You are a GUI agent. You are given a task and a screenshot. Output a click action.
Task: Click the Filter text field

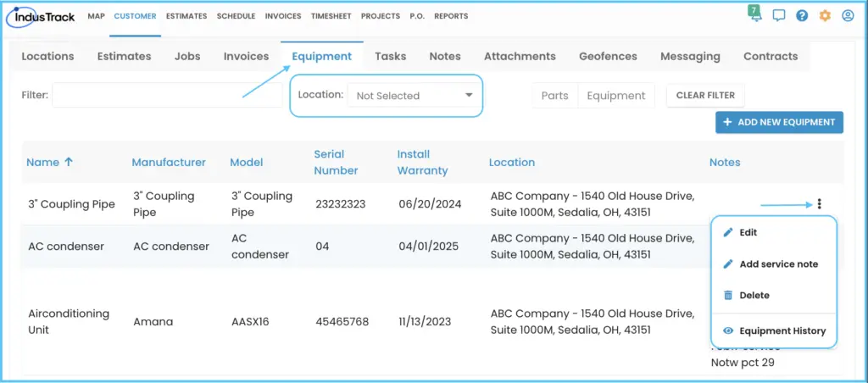167,95
